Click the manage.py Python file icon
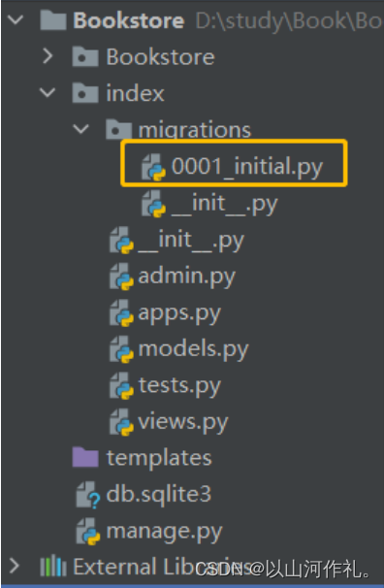 coord(88,532)
